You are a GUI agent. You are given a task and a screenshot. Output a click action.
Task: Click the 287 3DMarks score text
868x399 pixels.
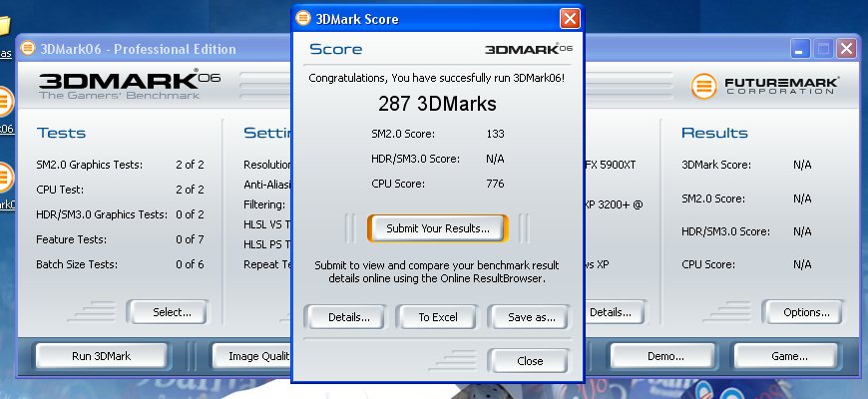click(437, 104)
